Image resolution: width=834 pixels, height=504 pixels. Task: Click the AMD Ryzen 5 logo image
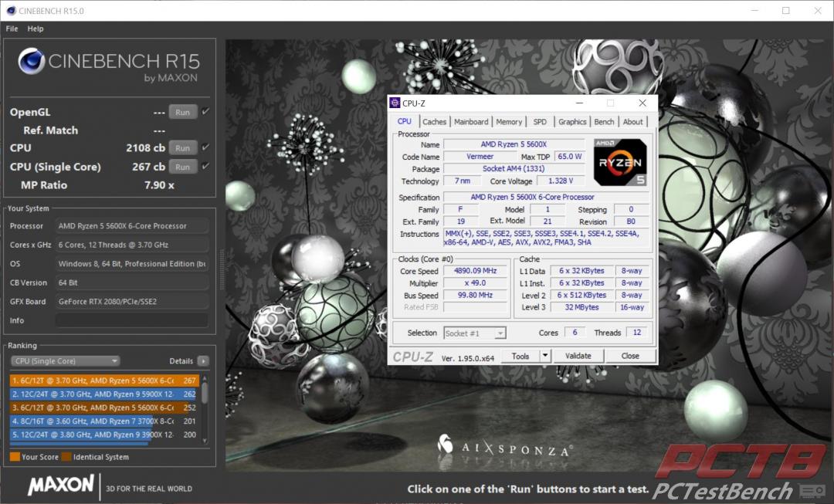click(x=620, y=163)
